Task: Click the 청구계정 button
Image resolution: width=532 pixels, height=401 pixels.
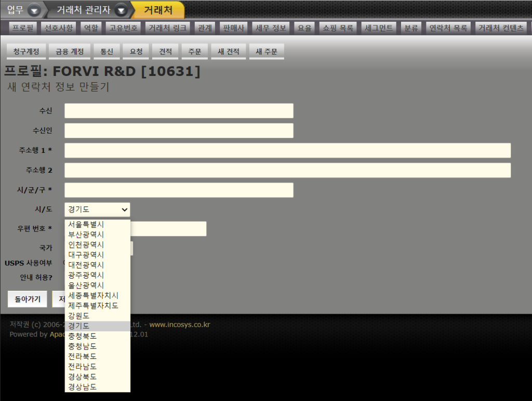Action: coord(26,51)
